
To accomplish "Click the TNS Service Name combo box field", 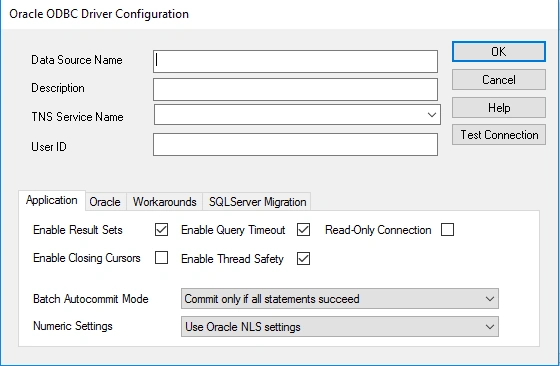I will (x=297, y=115).
